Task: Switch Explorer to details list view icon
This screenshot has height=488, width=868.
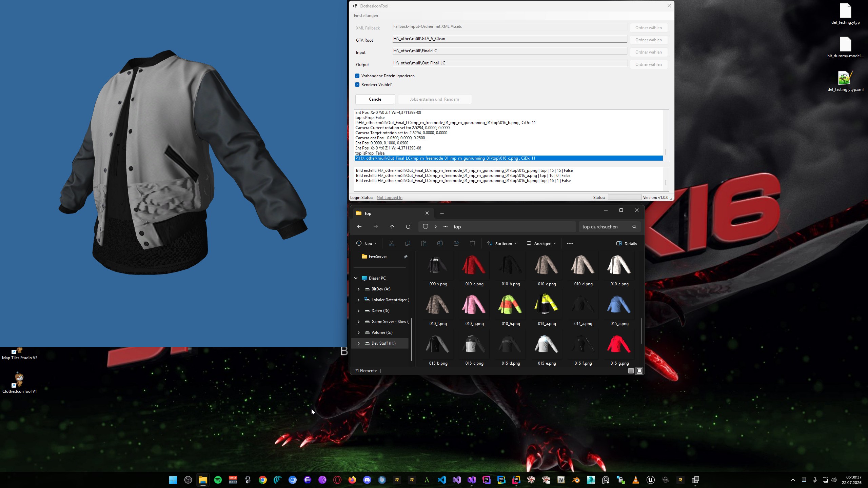Action: (x=631, y=371)
